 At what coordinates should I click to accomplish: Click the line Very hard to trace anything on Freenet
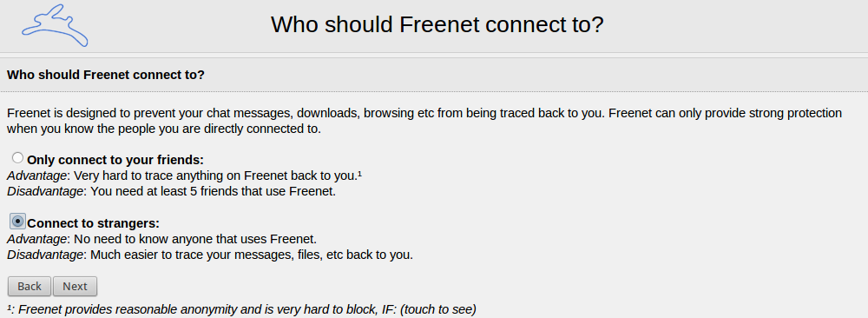tap(218, 176)
